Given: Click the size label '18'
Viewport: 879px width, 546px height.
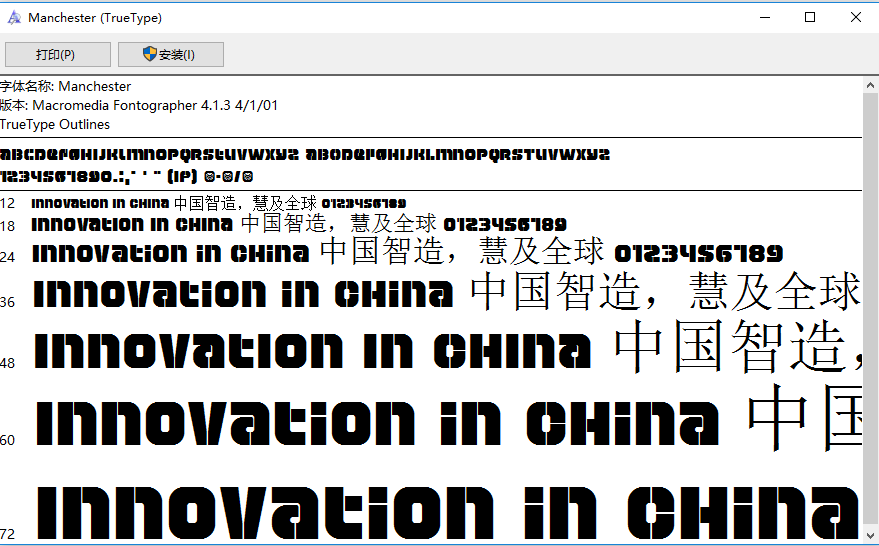Looking at the screenshot, I should (x=7, y=226).
